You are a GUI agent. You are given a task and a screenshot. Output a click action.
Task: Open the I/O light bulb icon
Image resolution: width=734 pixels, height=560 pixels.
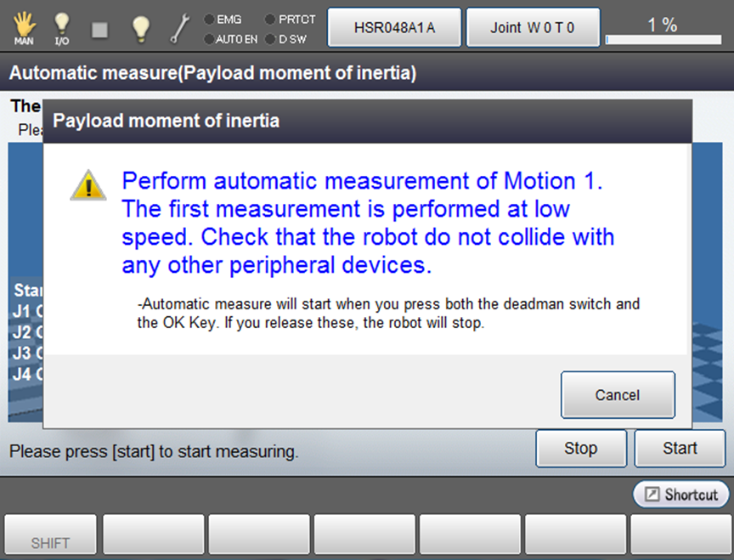pyautogui.click(x=62, y=27)
